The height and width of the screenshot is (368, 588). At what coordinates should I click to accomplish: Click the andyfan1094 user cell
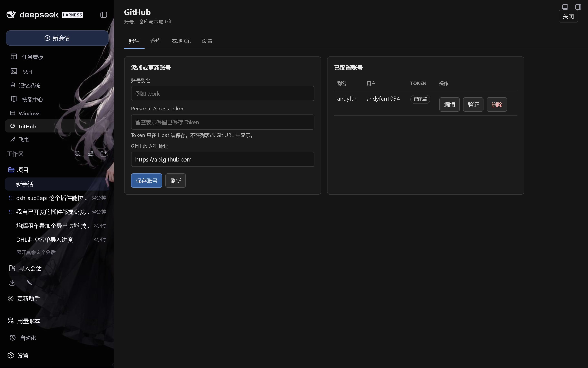(x=383, y=99)
